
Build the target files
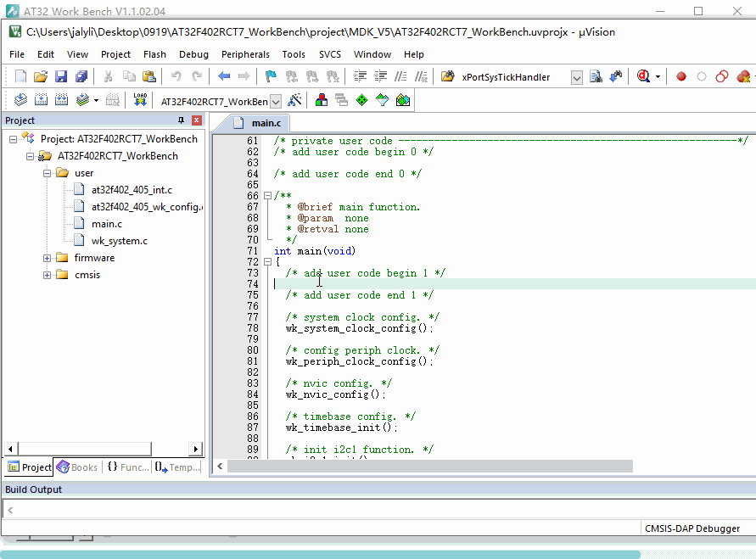[x=41, y=100]
